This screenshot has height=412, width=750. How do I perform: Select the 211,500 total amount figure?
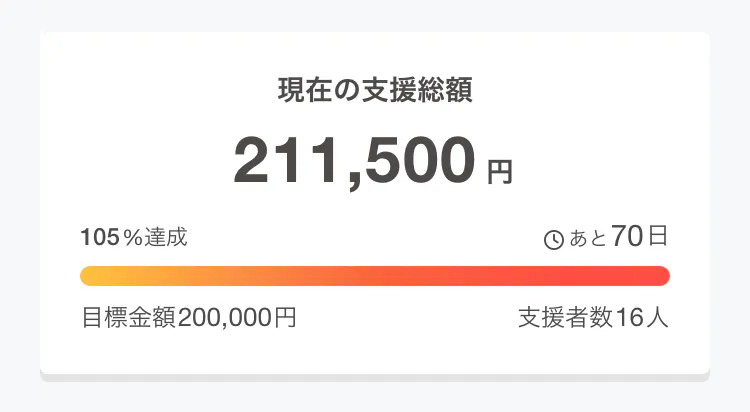354,160
